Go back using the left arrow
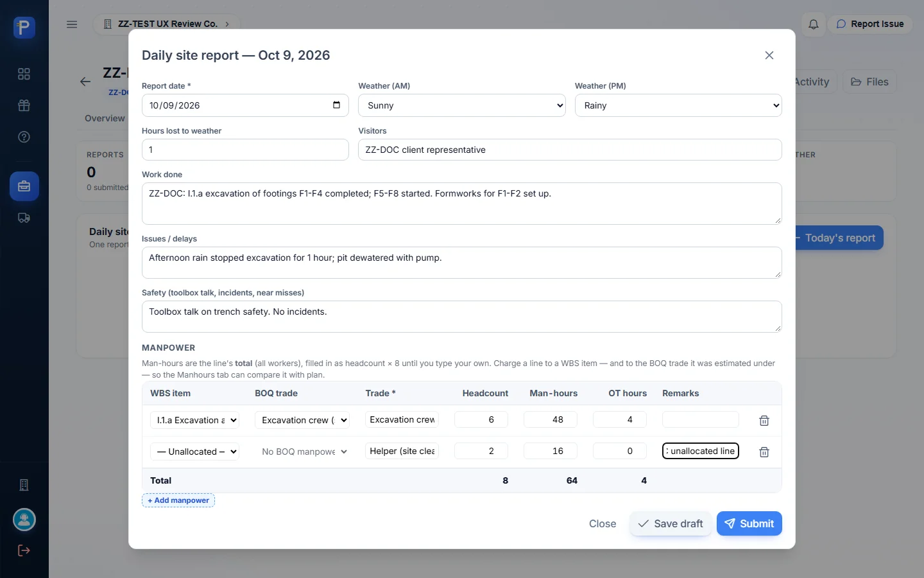This screenshot has width=924, height=578. click(85, 82)
